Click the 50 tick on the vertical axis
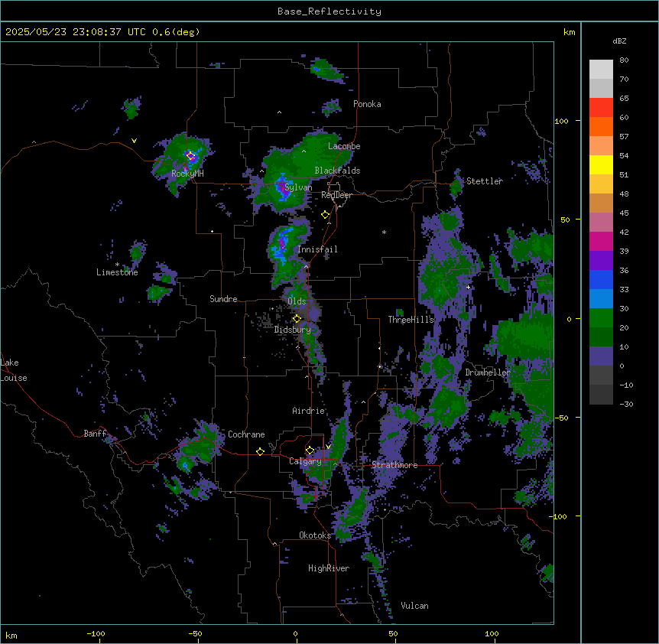 pos(565,220)
